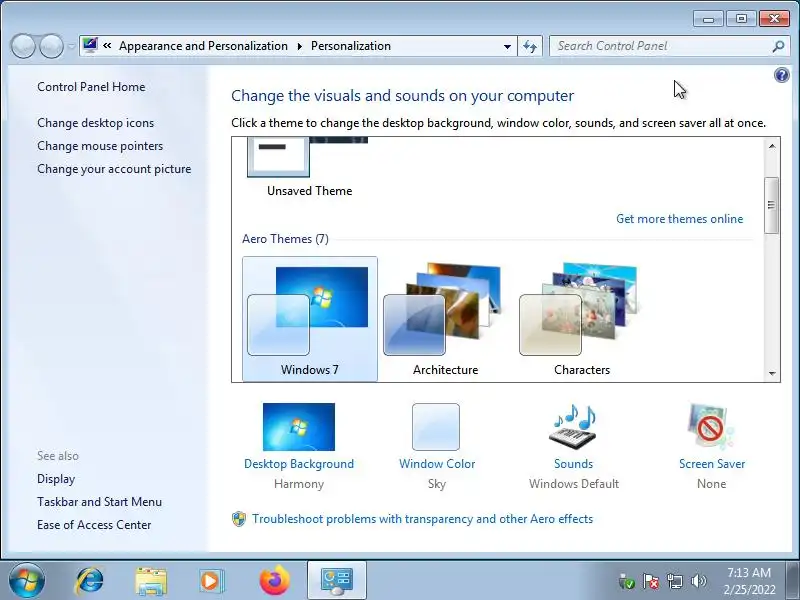Click in the Search Control Panel field

tap(661, 46)
